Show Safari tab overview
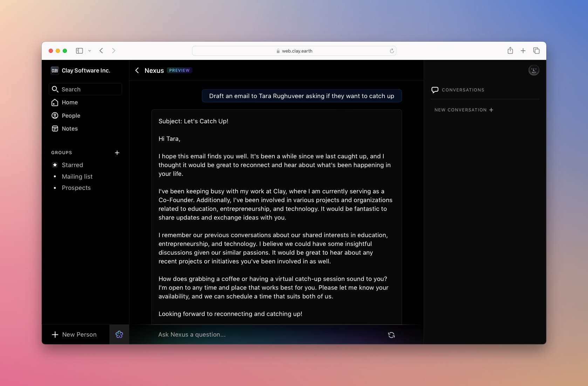588x386 pixels. click(536, 51)
